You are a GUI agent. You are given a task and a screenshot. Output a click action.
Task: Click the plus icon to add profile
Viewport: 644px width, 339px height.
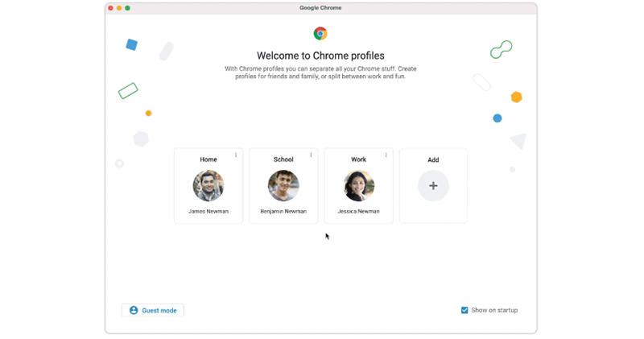[433, 186]
